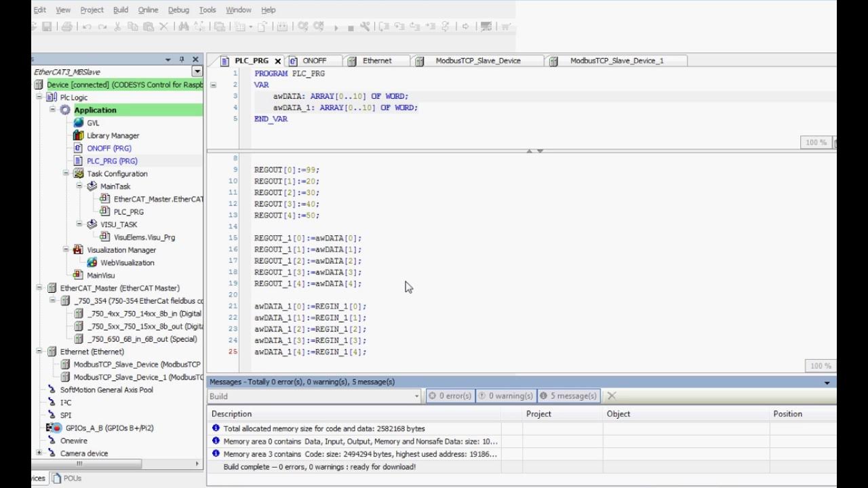Toggle the 5 message(s) filter
Viewport: 868px width, 488px height.
pyautogui.click(x=568, y=396)
